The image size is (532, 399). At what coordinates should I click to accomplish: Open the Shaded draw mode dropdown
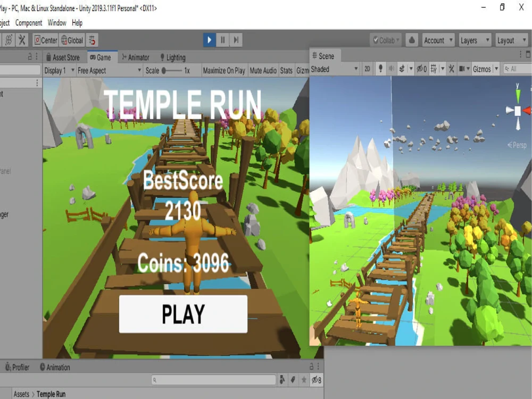point(332,69)
